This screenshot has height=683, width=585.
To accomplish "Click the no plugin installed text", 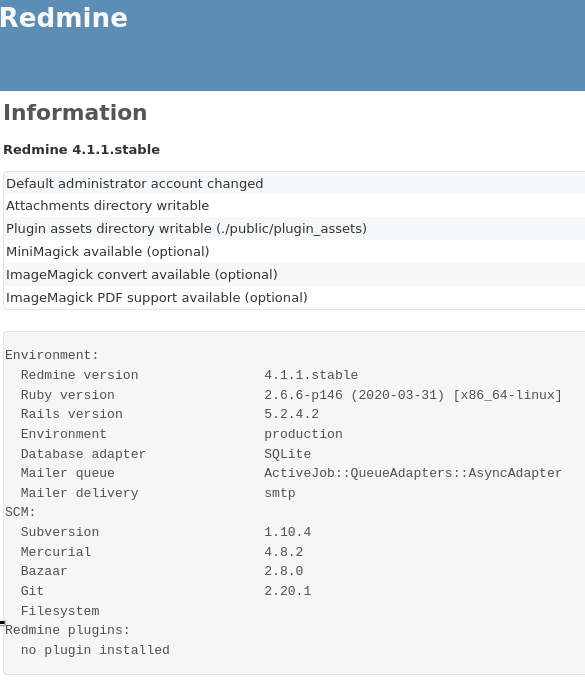I will tap(95, 650).
